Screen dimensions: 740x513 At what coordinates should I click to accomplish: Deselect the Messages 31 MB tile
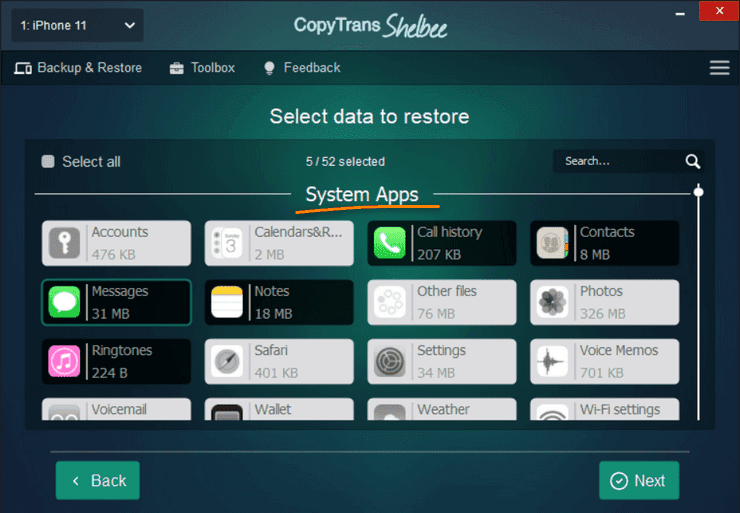116,302
